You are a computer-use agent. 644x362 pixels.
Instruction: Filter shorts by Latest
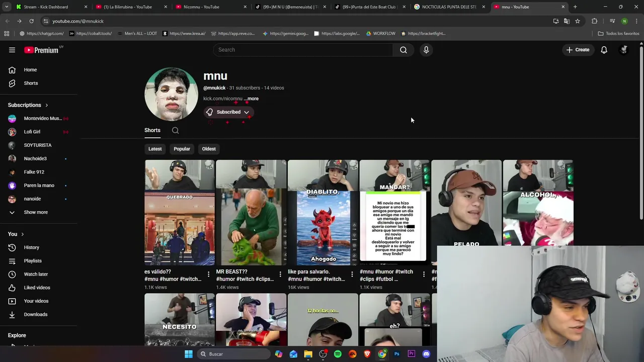pos(155,149)
